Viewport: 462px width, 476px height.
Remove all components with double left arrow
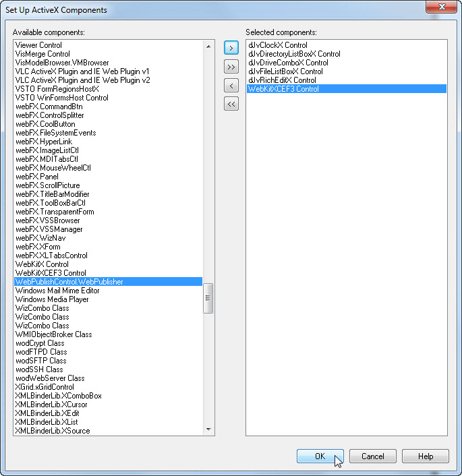point(231,104)
